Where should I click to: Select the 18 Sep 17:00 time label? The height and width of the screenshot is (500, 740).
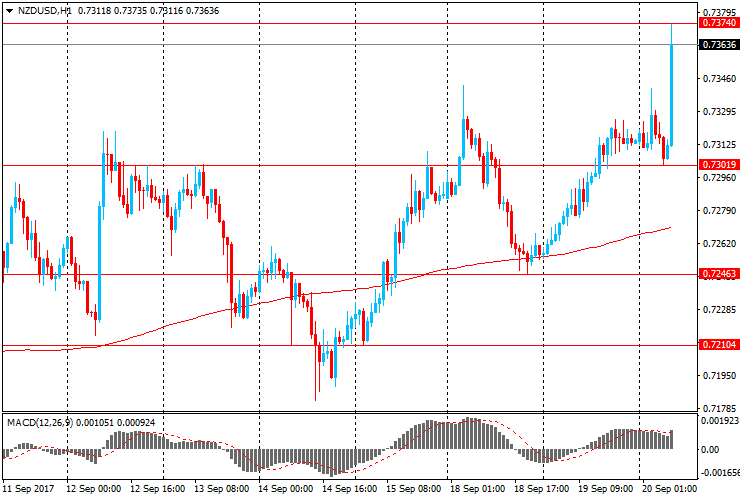pyautogui.click(x=541, y=488)
